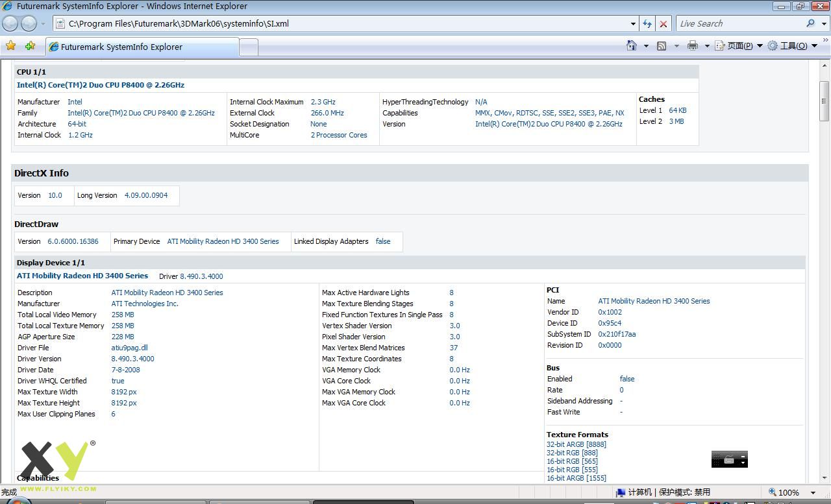Click the RSS feeds icon
Viewport: 831px width, 504px height.
pos(662,46)
